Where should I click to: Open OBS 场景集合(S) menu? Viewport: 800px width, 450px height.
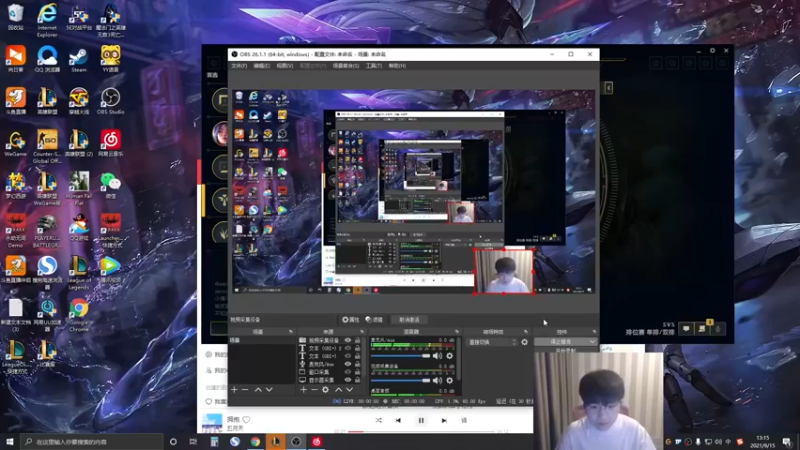click(x=345, y=66)
